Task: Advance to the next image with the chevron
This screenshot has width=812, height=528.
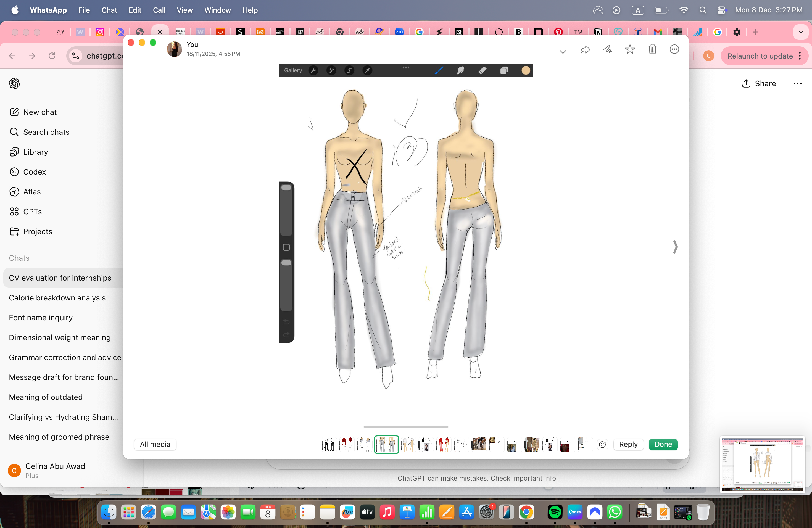Action: [675, 247]
